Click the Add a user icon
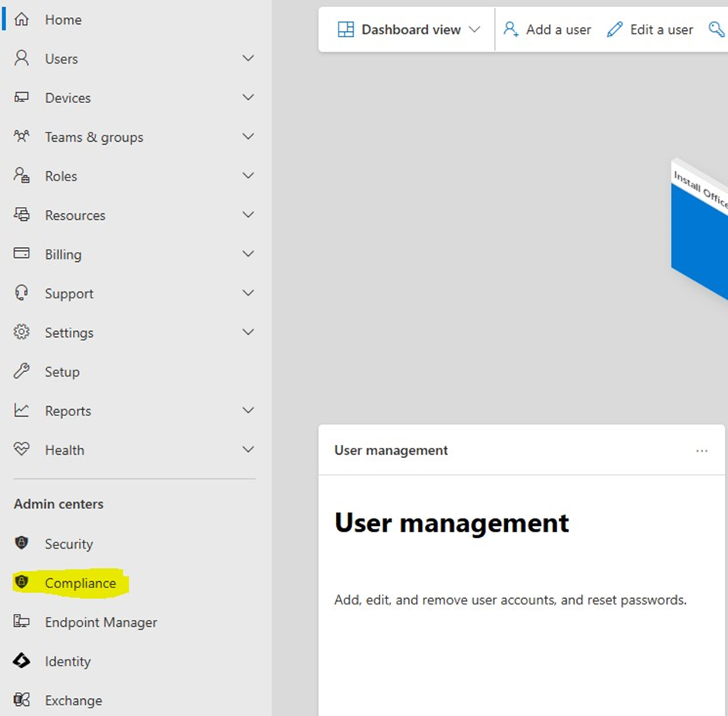The width and height of the screenshot is (728, 716). tap(511, 29)
